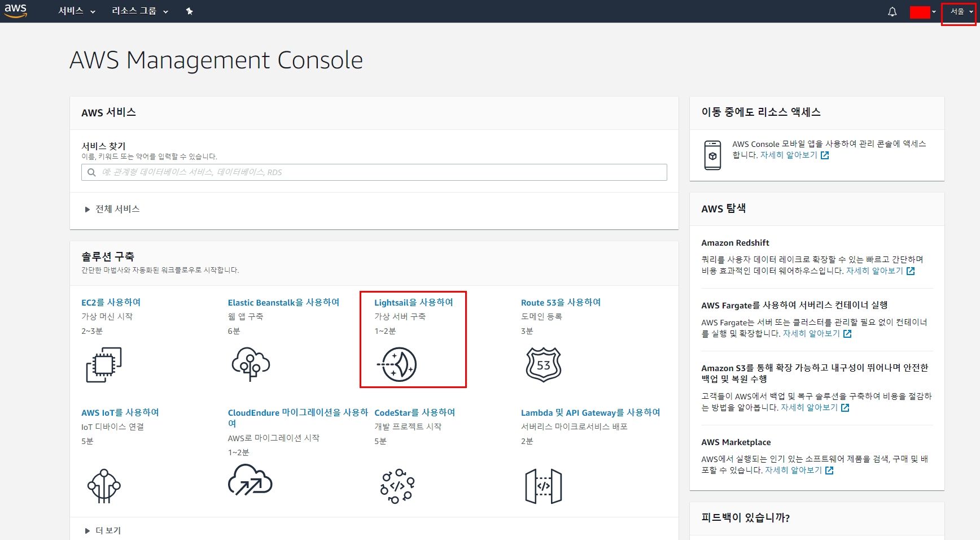
Task: Click the 서버리스 마이크로서비스 배포 text
Action: 574,426
